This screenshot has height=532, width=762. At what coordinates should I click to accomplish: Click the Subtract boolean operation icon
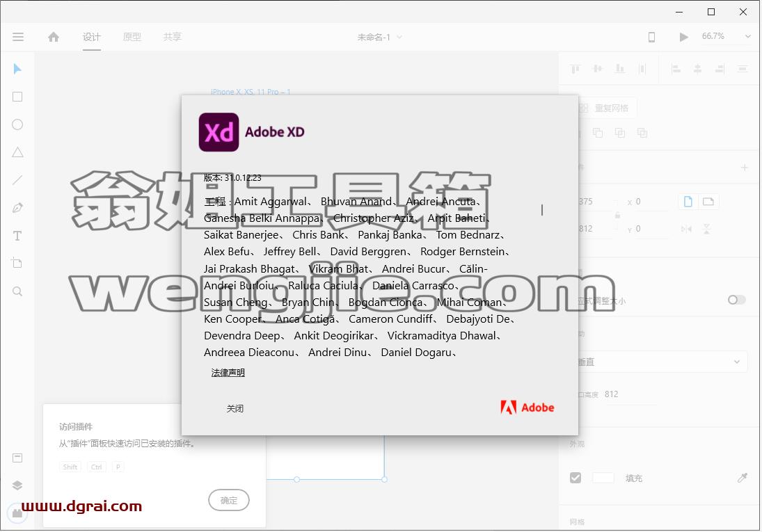pyautogui.click(x=598, y=133)
